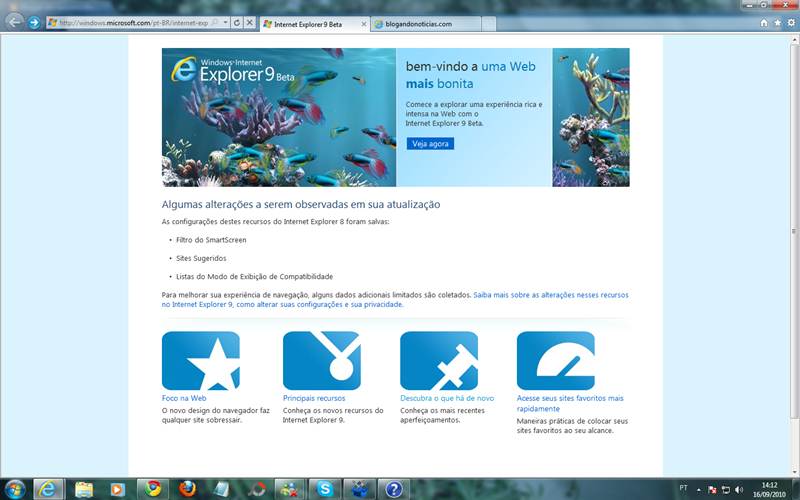The height and width of the screenshot is (500, 800).
Task: Open 'Saiba mais sobre as alterações' link
Action: pos(395,299)
